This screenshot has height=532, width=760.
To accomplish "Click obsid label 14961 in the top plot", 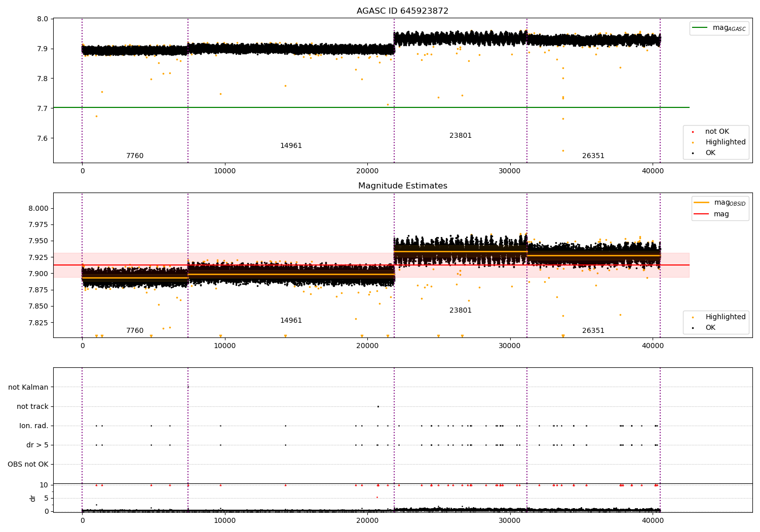I will coord(291,146).
